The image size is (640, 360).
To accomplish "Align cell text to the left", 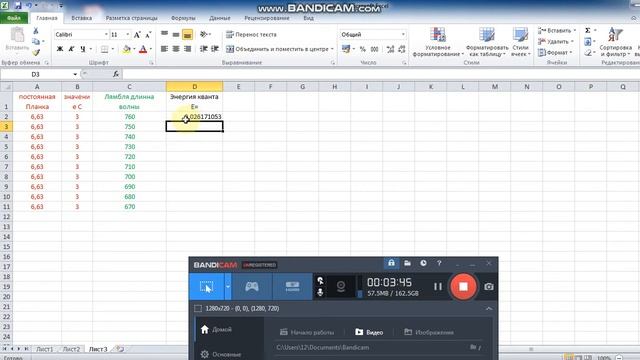I will click(164, 49).
